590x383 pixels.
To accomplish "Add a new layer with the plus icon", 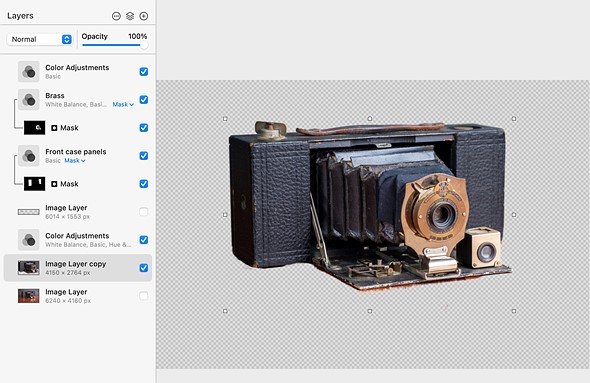I will [144, 16].
